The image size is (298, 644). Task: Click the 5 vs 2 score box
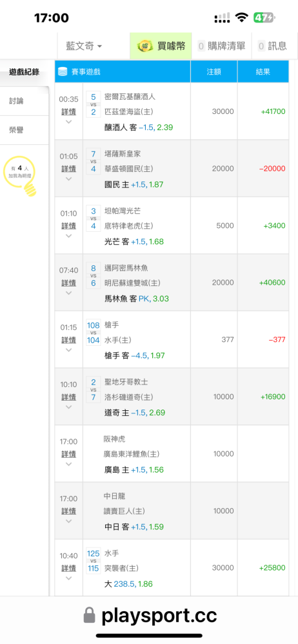[94, 104]
